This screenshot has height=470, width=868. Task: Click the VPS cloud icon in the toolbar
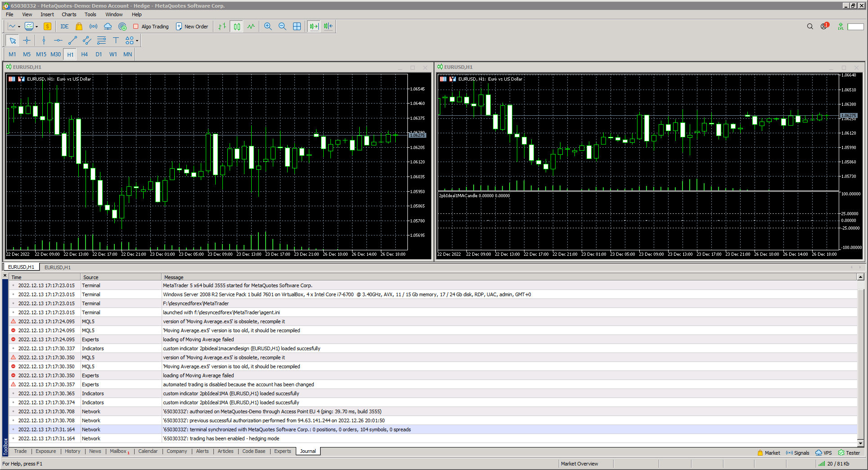coord(108,27)
